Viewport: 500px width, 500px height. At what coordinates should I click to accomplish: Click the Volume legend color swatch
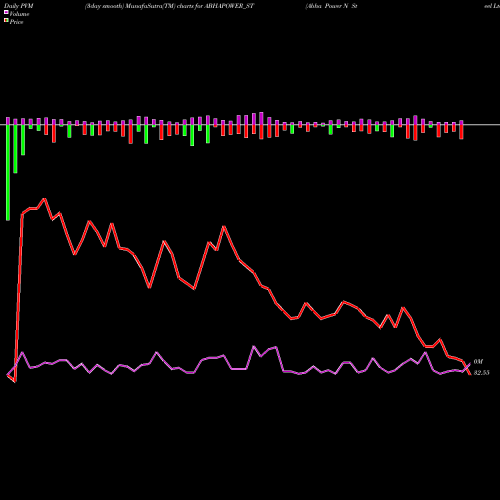click(6, 12)
